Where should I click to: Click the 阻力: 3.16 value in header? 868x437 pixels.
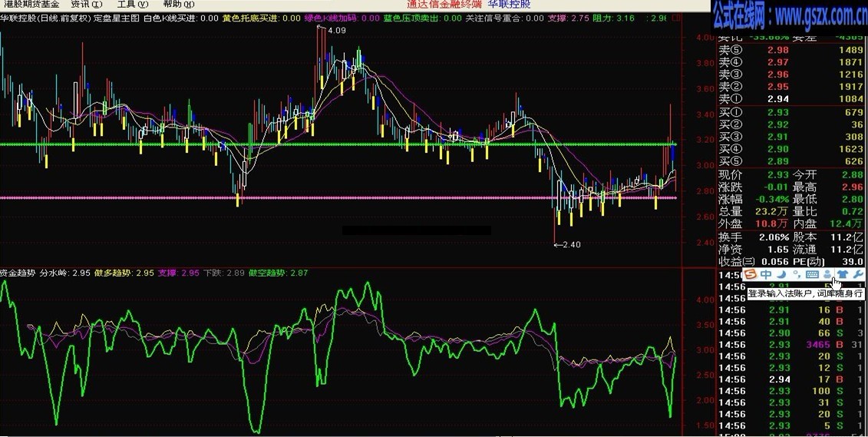coord(613,18)
